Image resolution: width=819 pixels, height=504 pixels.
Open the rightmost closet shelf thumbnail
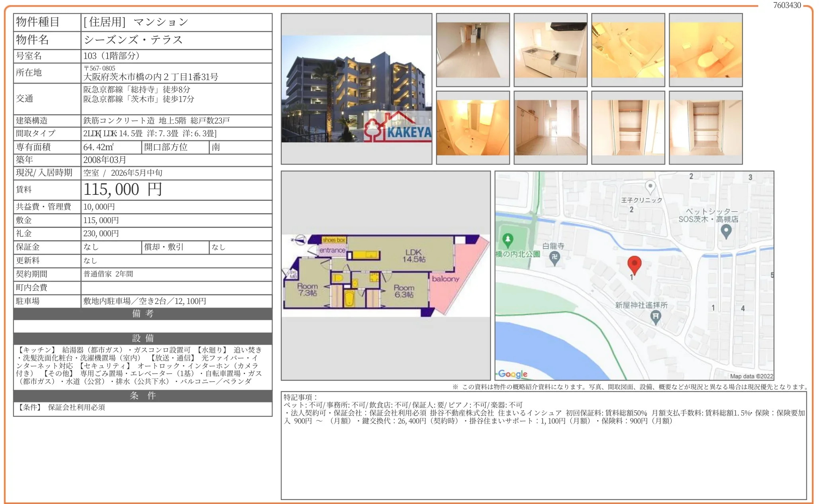pyautogui.click(x=705, y=127)
